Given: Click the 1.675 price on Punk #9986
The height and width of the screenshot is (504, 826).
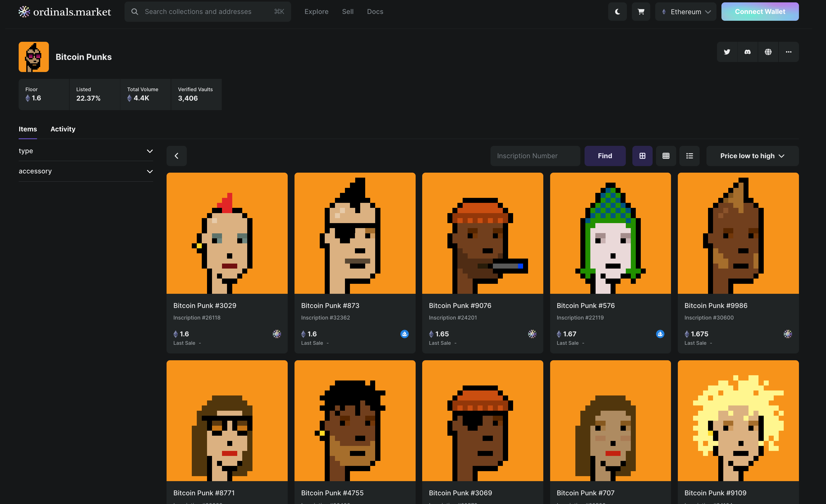Looking at the screenshot, I should (x=696, y=334).
